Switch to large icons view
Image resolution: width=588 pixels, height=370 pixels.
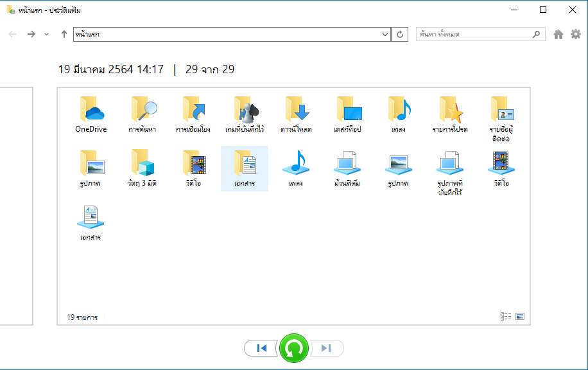pyautogui.click(x=520, y=317)
